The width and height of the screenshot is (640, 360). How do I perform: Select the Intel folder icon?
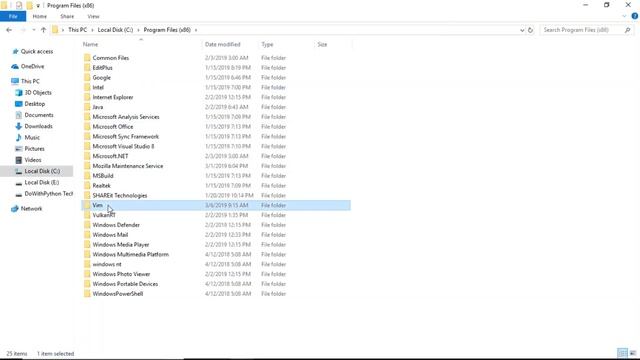click(87, 87)
